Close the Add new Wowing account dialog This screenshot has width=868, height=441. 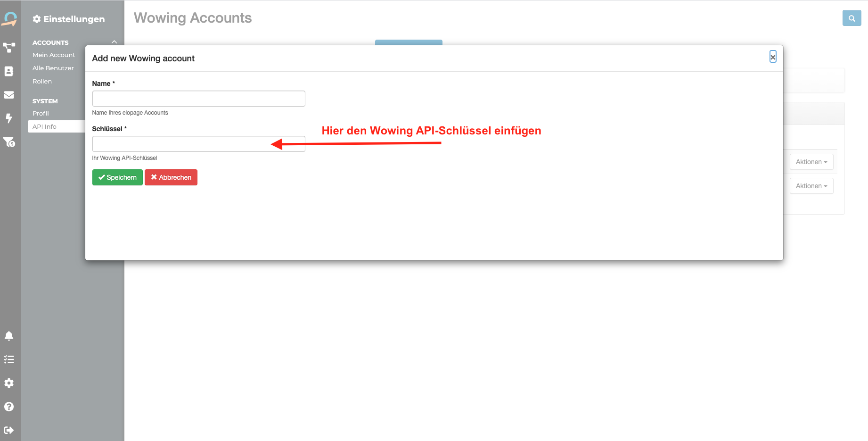tap(773, 57)
